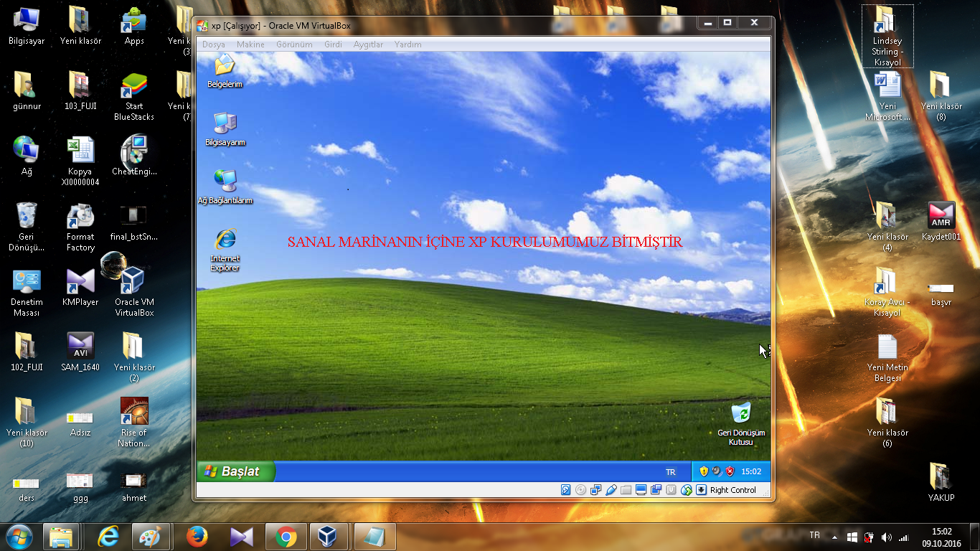Open the Makine menu in VirtualBox
Image resolution: width=980 pixels, height=551 pixels.
click(x=250, y=44)
